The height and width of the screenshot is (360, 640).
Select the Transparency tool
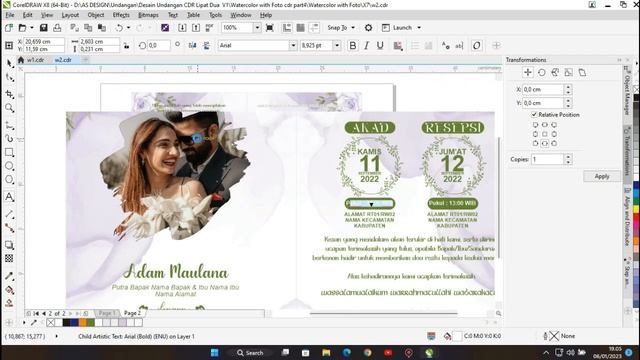(10, 258)
